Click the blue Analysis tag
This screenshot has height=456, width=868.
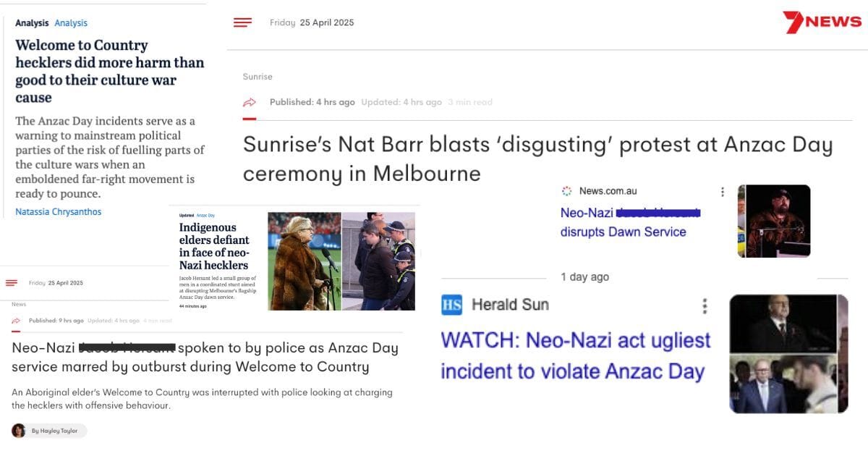coord(71,22)
